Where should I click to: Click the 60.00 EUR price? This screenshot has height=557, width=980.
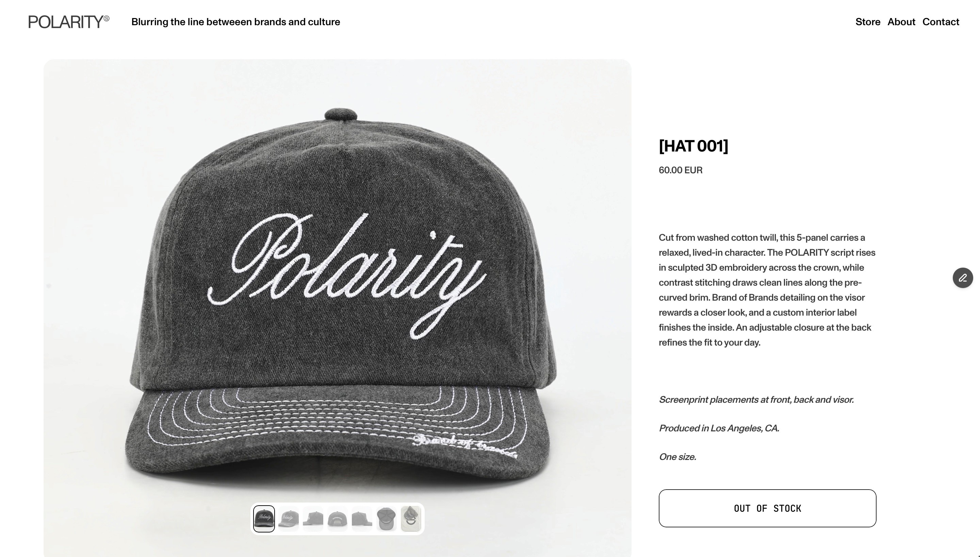pos(680,170)
